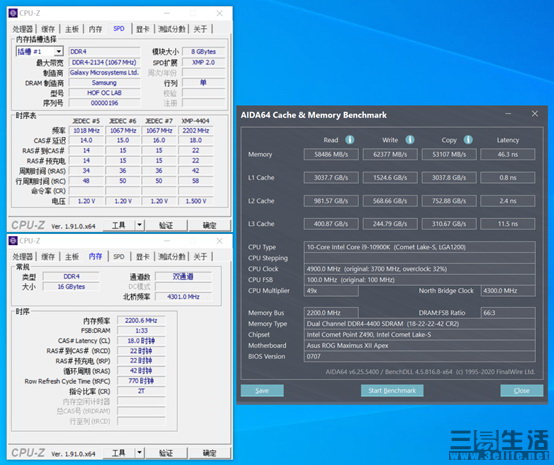Click the CPU-Z logo icon in top window

click(13, 13)
